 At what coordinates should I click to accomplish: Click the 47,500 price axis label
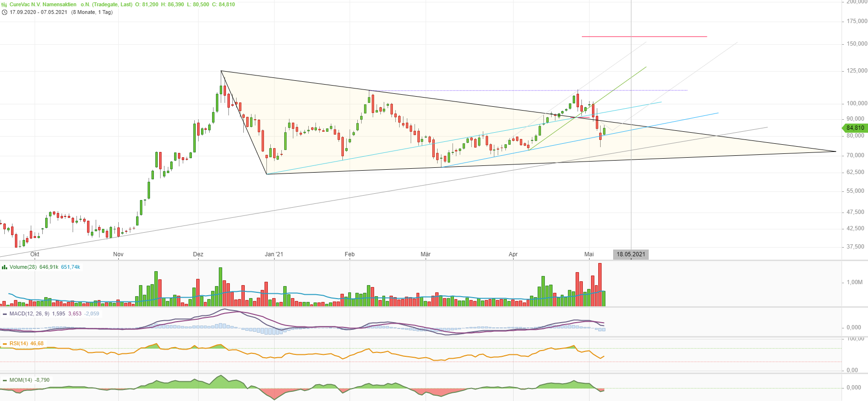855,212
